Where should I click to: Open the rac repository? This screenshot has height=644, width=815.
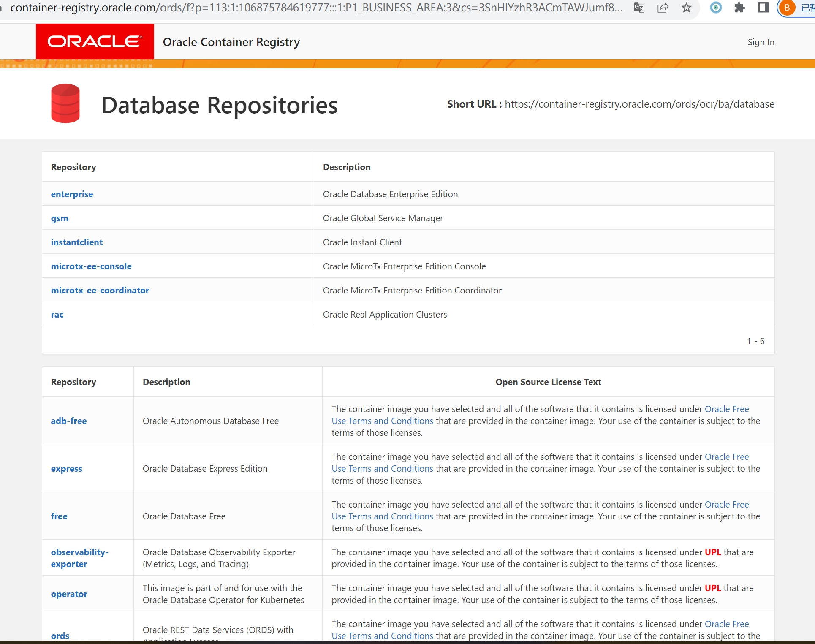(x=57, y=314)
